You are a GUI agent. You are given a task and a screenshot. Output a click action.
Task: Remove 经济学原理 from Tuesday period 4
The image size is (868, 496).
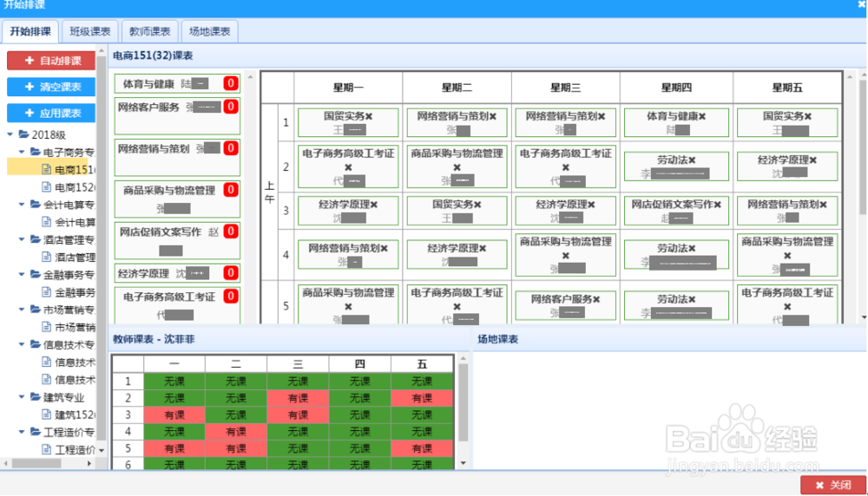[483, 249]
